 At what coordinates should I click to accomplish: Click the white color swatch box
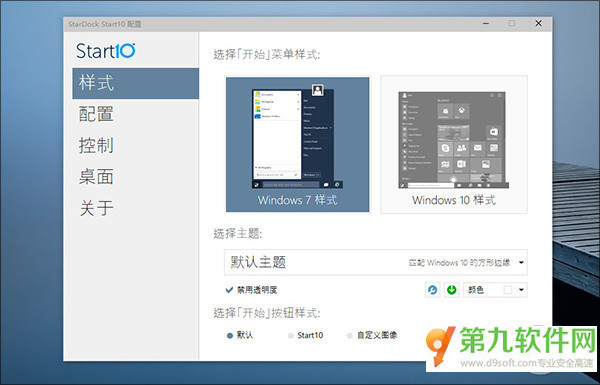pos(507,290)
